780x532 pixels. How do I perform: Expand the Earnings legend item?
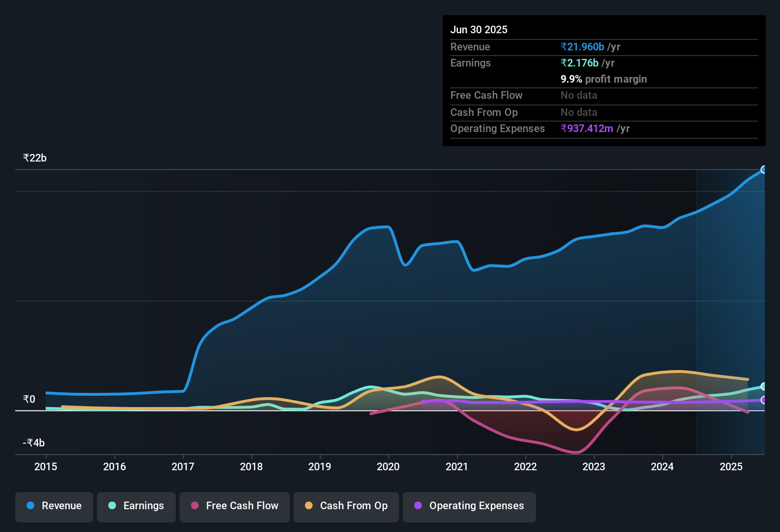[x=136, y=506]
